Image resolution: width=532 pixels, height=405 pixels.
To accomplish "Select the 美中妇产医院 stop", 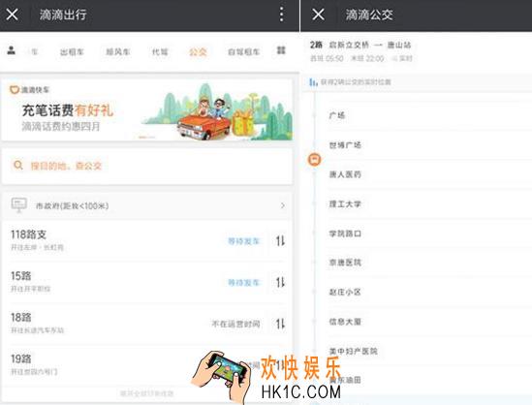I will 353,351.
